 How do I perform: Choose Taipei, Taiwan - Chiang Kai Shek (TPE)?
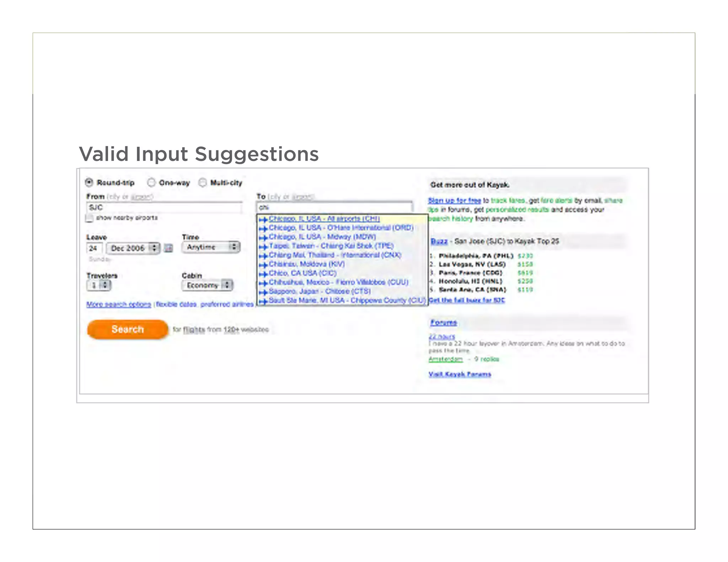pos(331,246)
